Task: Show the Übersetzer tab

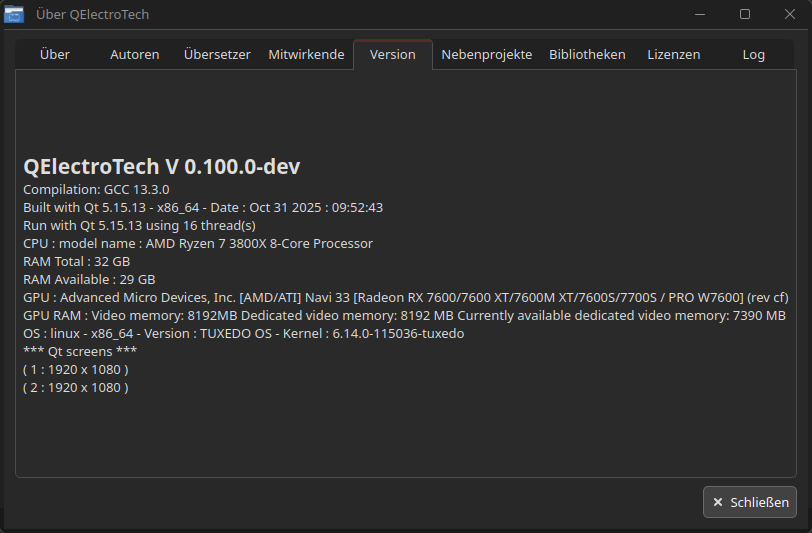Action: (217, 55)
